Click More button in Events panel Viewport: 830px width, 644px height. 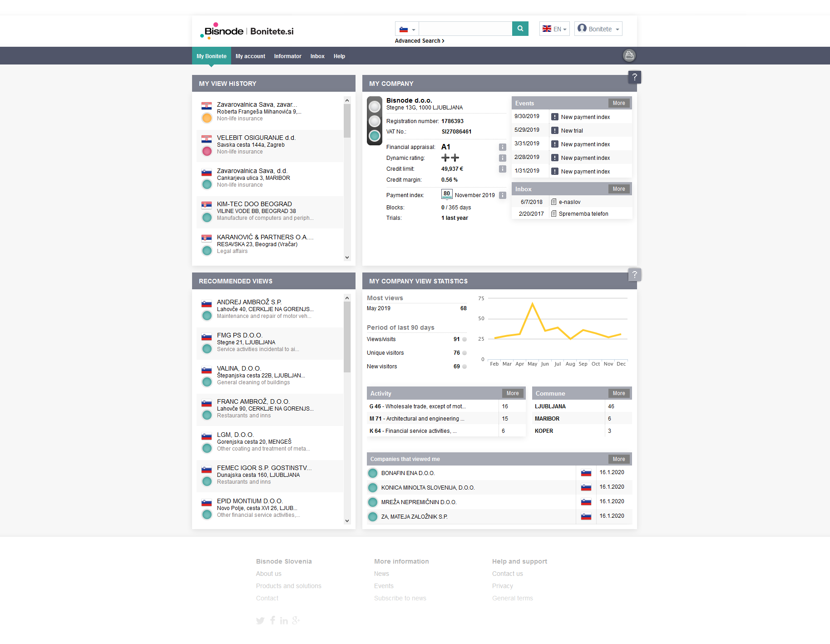pyautogui.click(x=619, y=103)
